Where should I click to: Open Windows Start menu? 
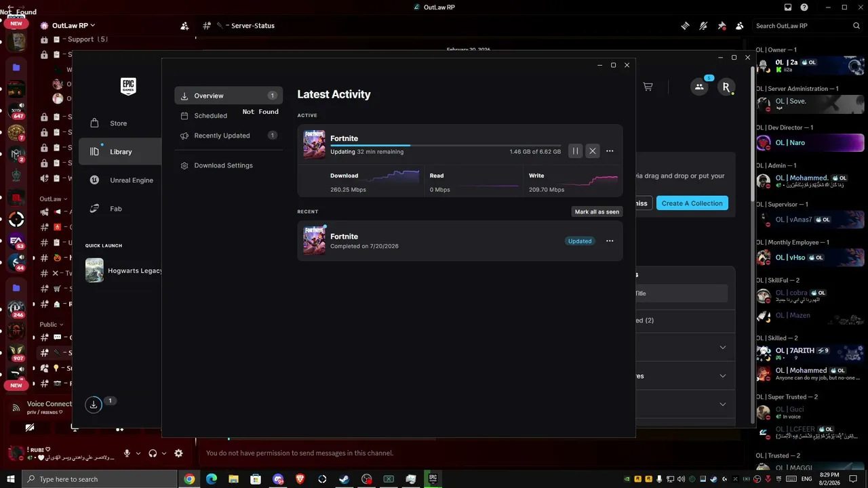pyautogui.click(x=11, y=479)
